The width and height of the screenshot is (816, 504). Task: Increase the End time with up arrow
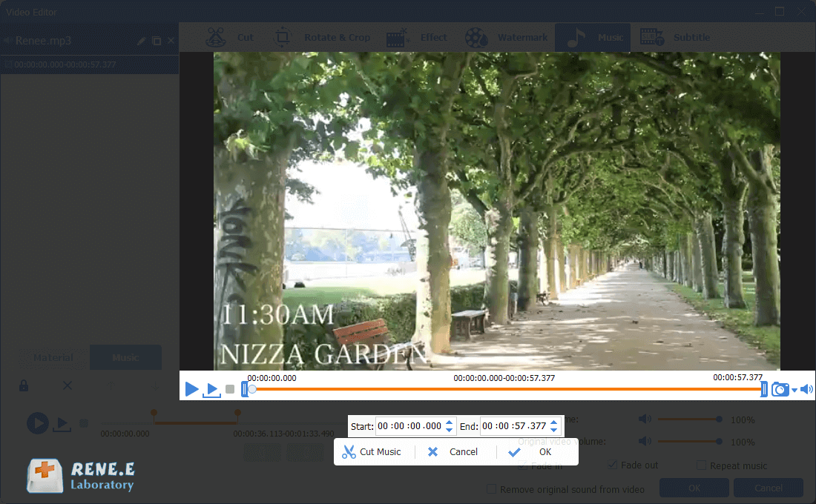[x=553, y=422]
